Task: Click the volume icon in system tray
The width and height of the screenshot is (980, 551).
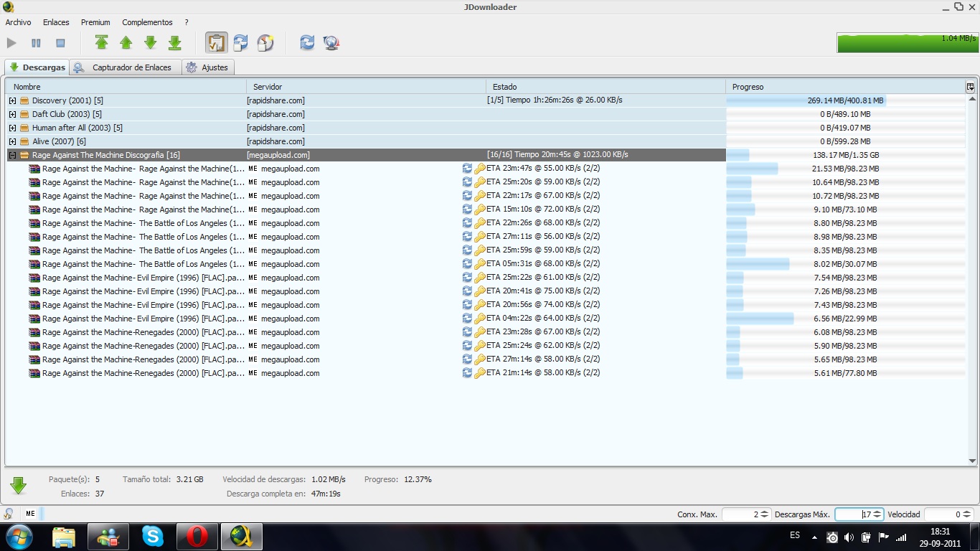Action: pos(849,537)
